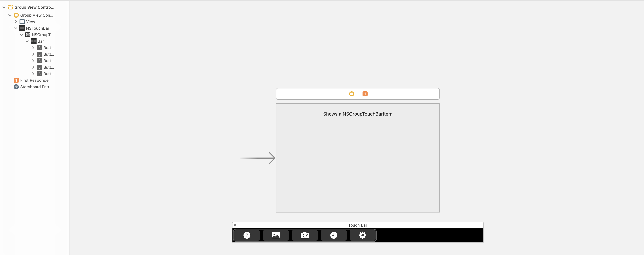Click the gear Touch Bar button

click(363, 235)
